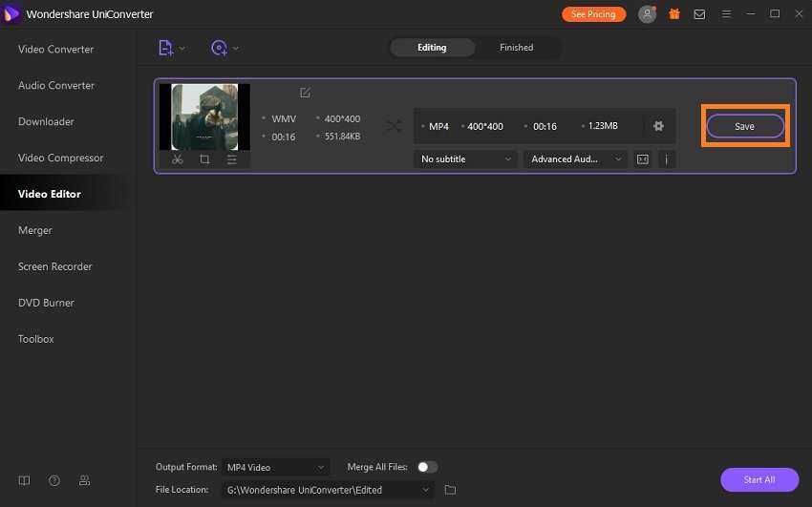Click the Save button
The image size is (812, 507).
(745, 126)
